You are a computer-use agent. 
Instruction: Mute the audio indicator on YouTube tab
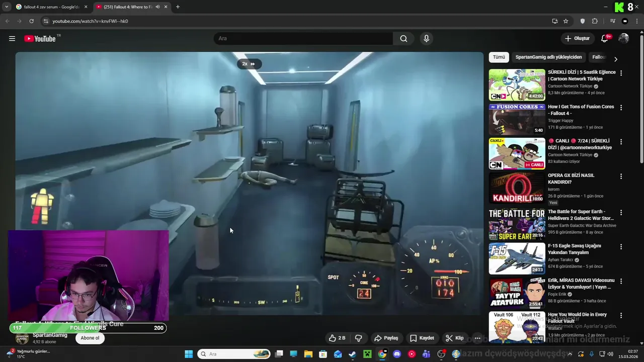point(157,7)
